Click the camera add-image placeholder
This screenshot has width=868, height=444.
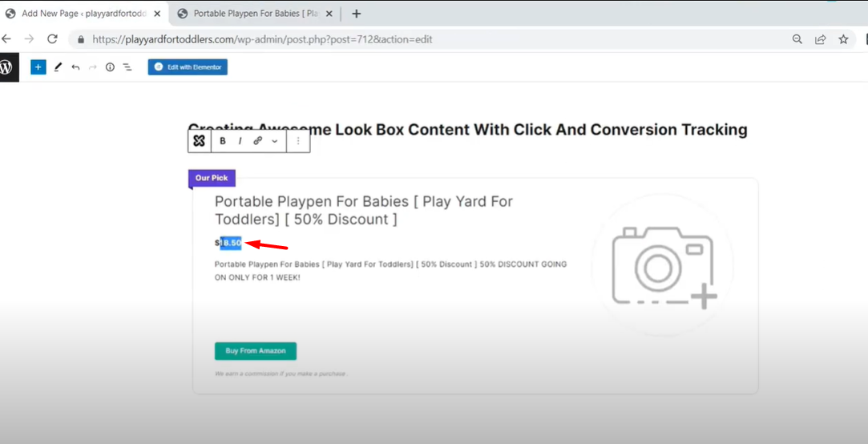(x=663, y=267)
